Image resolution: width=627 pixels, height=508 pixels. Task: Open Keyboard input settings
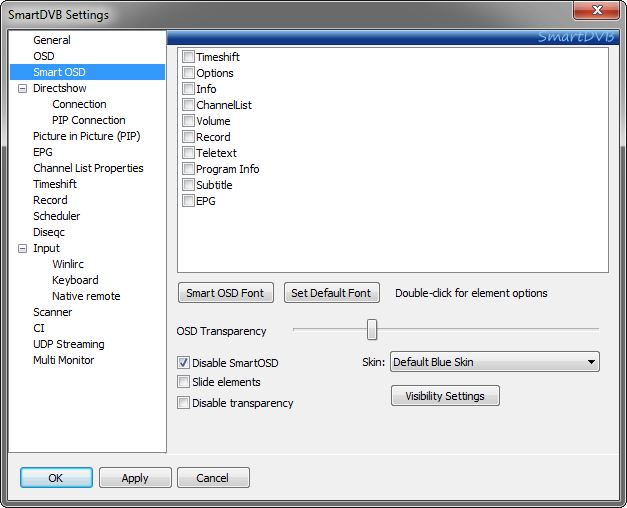click(75, 280)
